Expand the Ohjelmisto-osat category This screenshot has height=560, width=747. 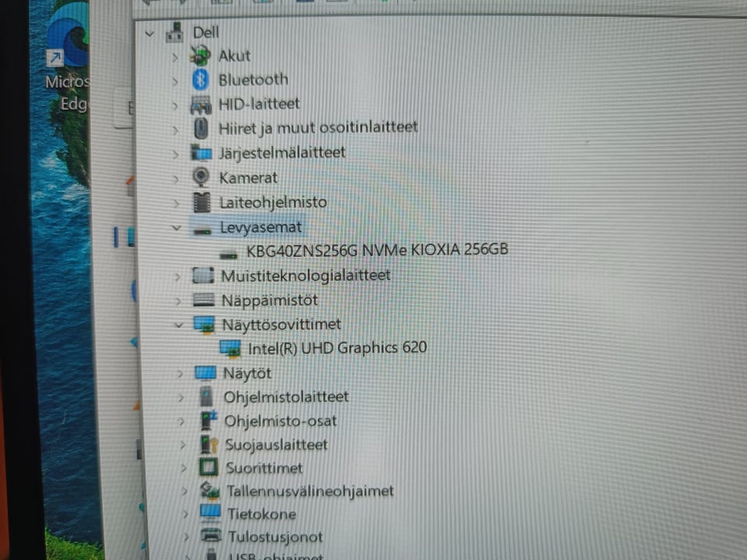pyautogui.click(x=181, y=422)
